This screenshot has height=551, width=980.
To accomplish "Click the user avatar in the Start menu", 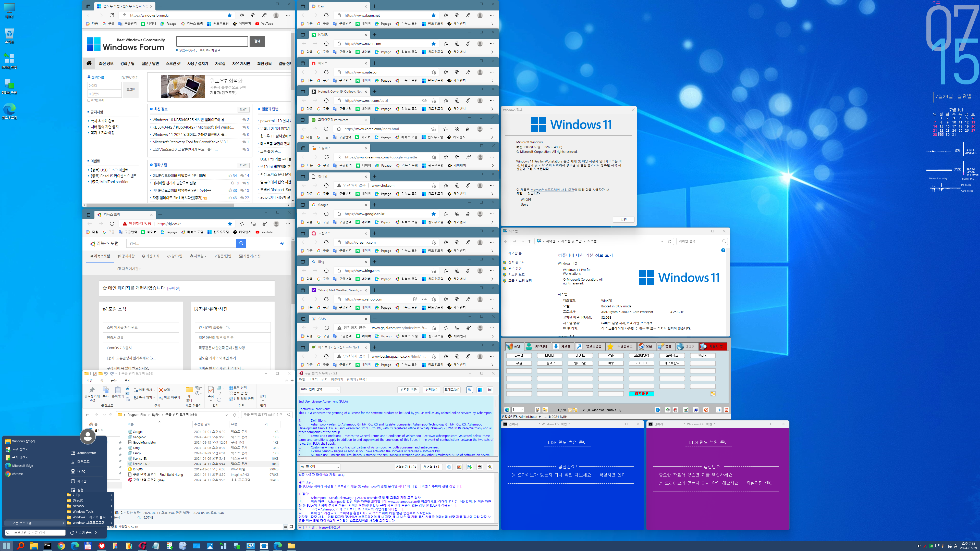I will click(x=88, y=436).
